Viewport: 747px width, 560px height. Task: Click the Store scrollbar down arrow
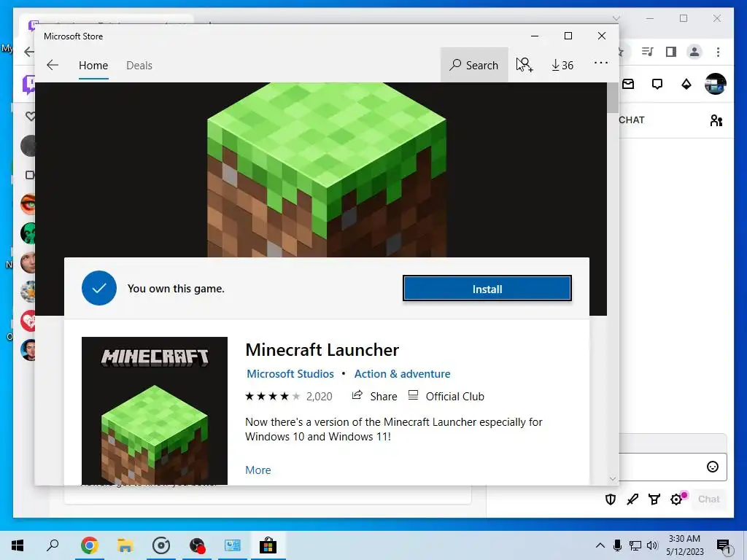613,478
